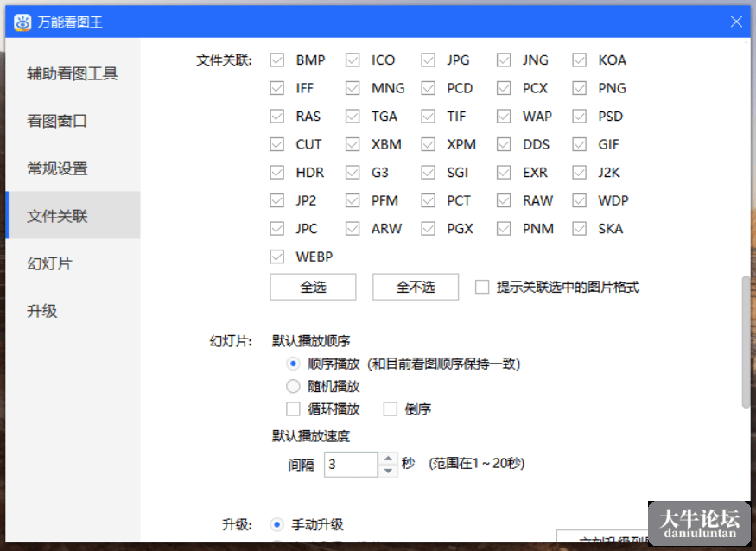
Task: Toggle the TIF format checkbox
Action: (x=429, y=117)
